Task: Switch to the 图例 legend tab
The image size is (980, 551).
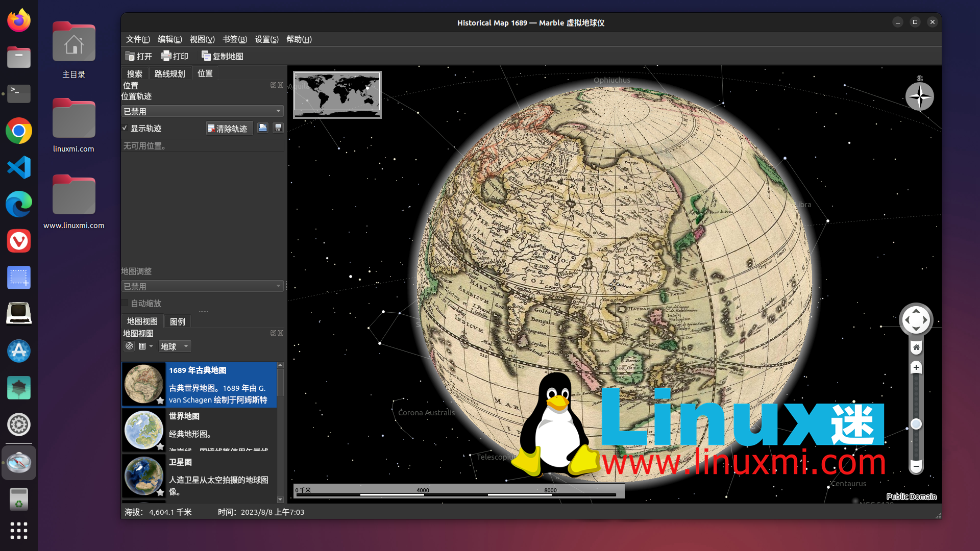Action: pyautogui.click(x=178, y=321)
